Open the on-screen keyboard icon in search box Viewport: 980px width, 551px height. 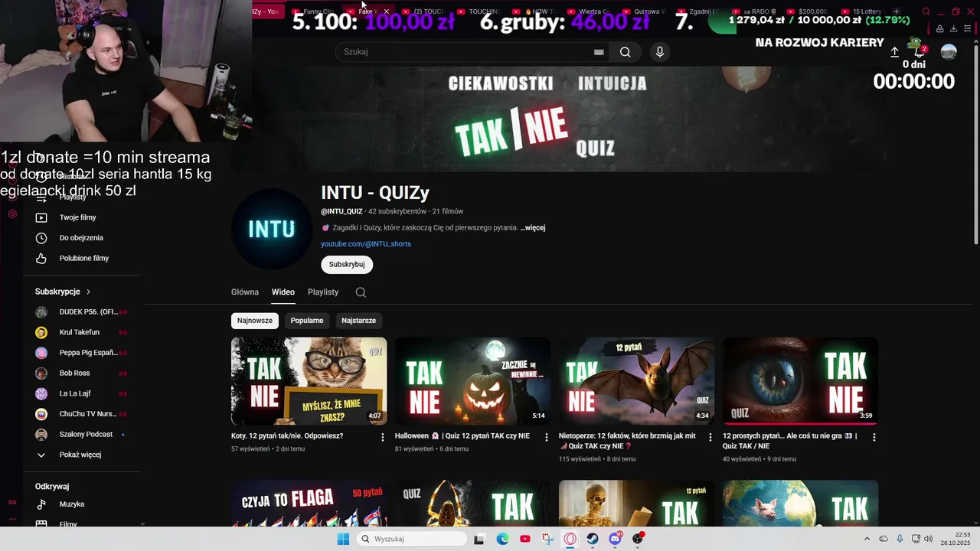pos(599,52)
